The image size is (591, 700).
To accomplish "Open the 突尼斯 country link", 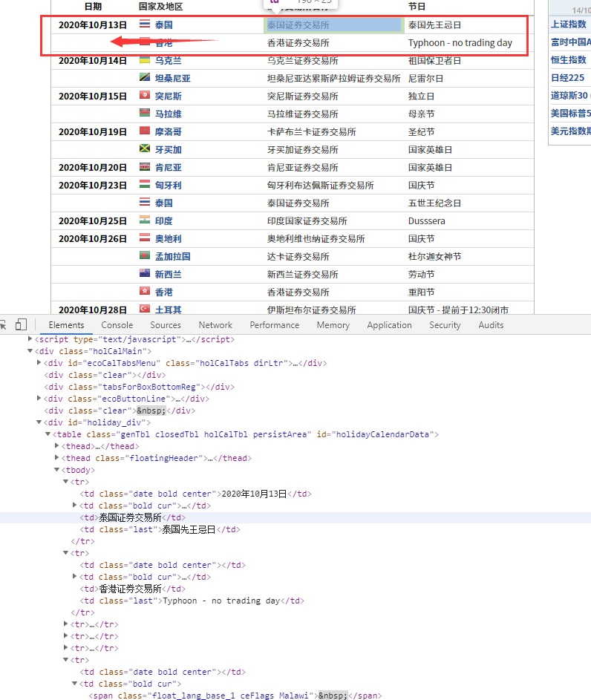I will coord(169,97).
